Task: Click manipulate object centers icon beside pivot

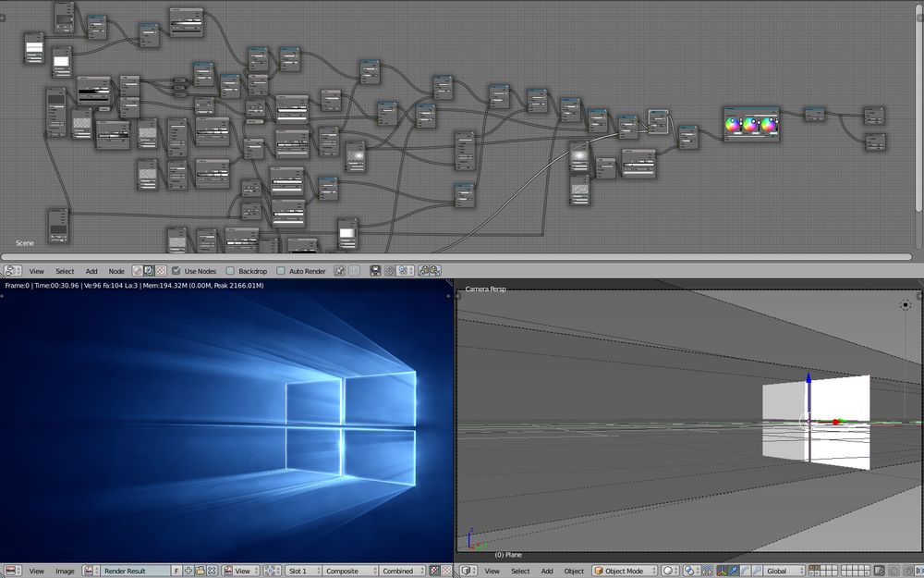Action: click(x=707, y=571)
